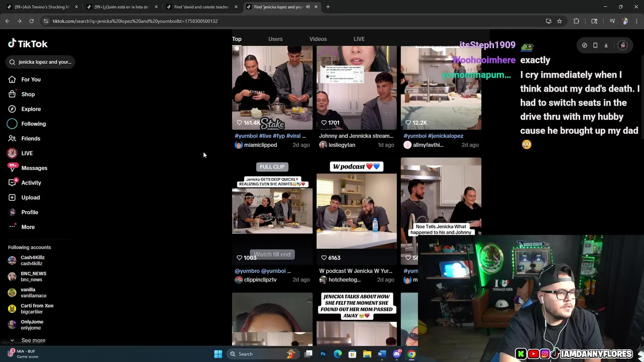The height and width of the screenshot is (362, 644).
Task: Open OnlyJome following account
Action: 26,325
